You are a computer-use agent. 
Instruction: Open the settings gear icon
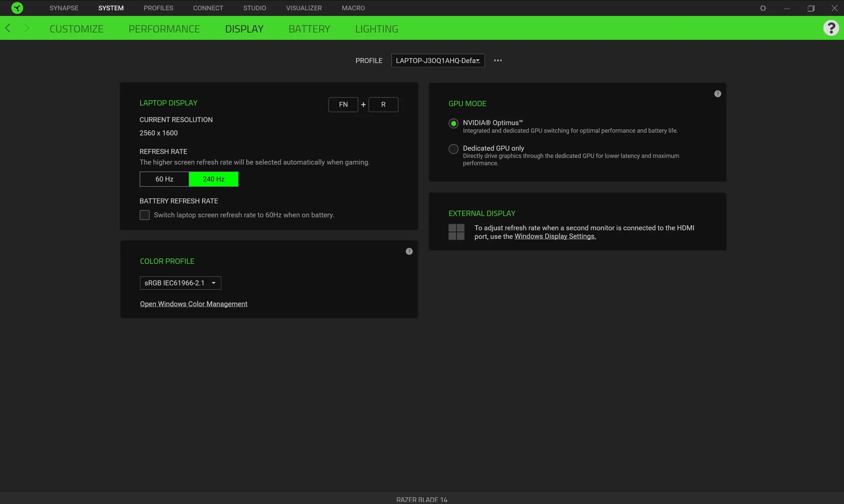click(763, 8)
